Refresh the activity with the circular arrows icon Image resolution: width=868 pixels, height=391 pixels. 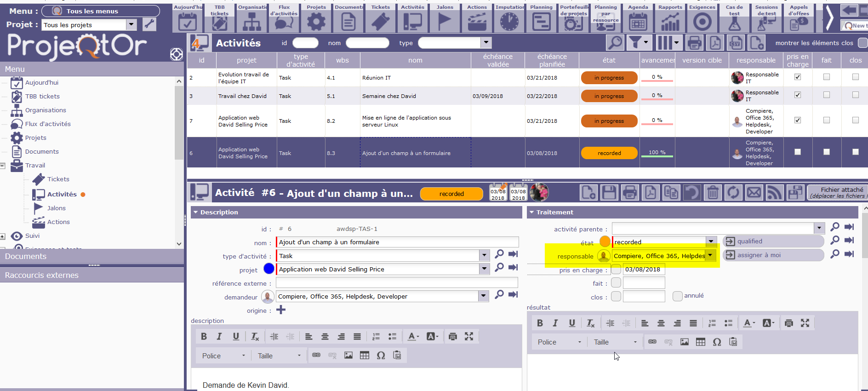pos(733,192)
